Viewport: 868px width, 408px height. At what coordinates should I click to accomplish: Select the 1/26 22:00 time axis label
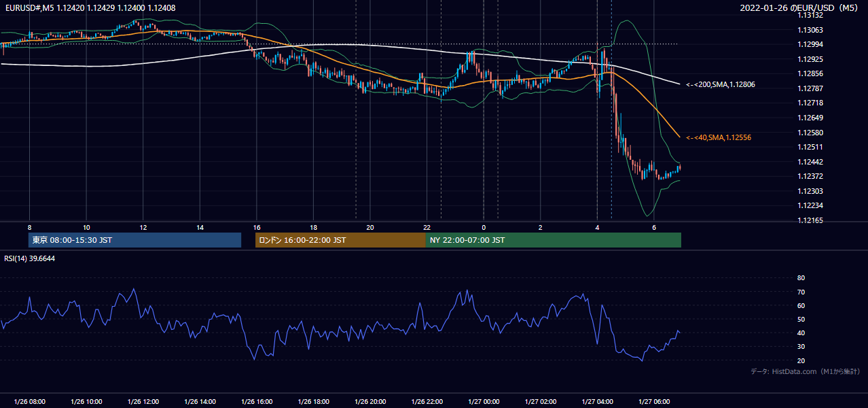tap(427, 402)
